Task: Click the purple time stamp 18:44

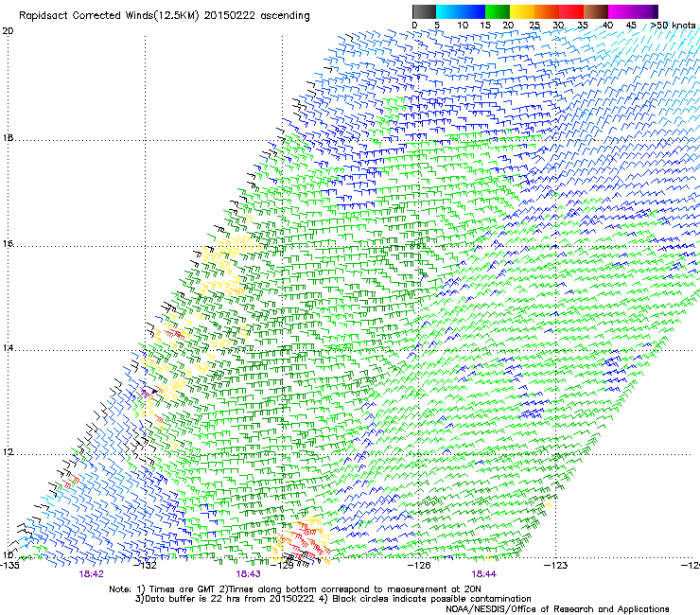Action: tap(484, 574)
